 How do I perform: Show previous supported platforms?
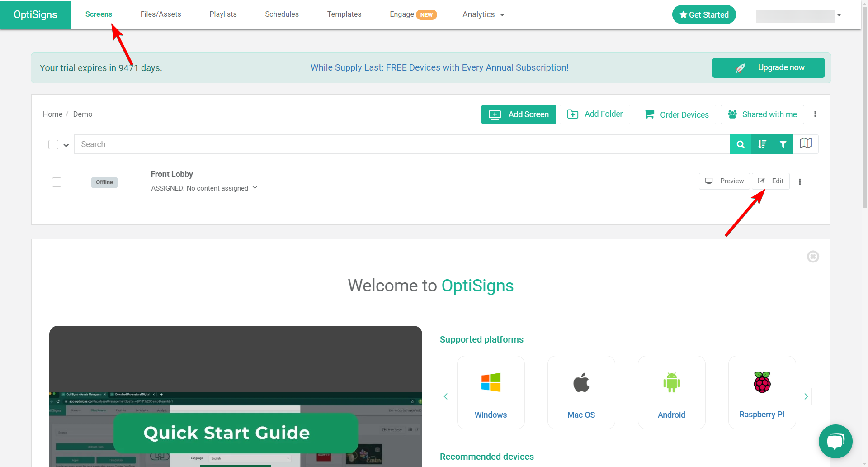(x=445, y=396)
